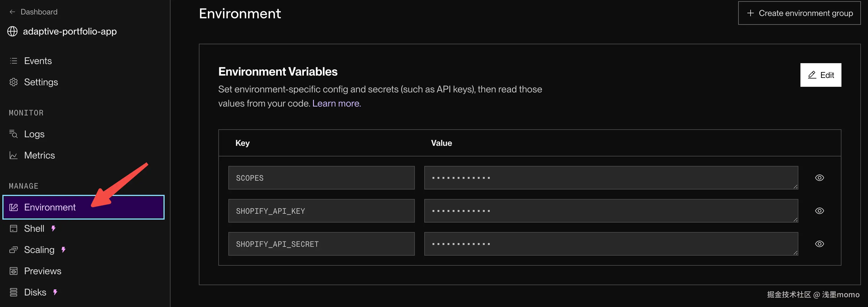This screenshot has width=868, height=307.
Task: Click the Disks stack icon
Action: [14, 292]
